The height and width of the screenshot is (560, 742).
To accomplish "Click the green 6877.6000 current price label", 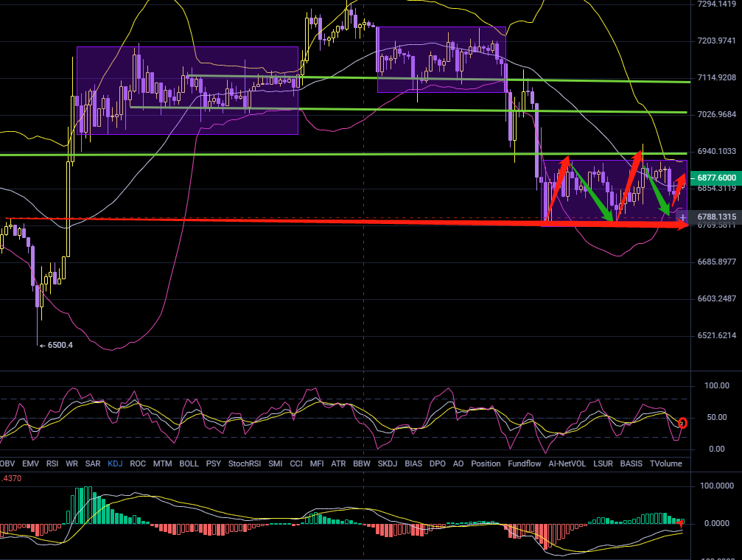I will point(716,178).
